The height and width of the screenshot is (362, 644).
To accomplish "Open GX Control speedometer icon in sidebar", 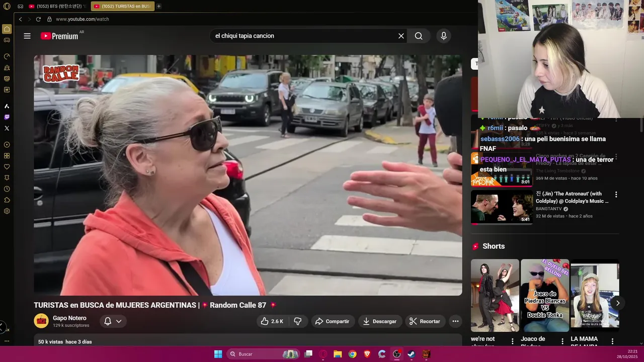I will pos(7,56).
